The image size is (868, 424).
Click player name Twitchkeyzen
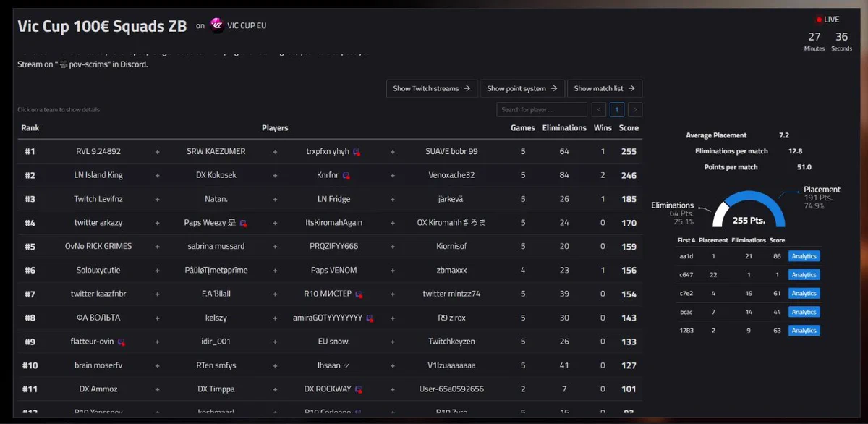coord(451,342)
